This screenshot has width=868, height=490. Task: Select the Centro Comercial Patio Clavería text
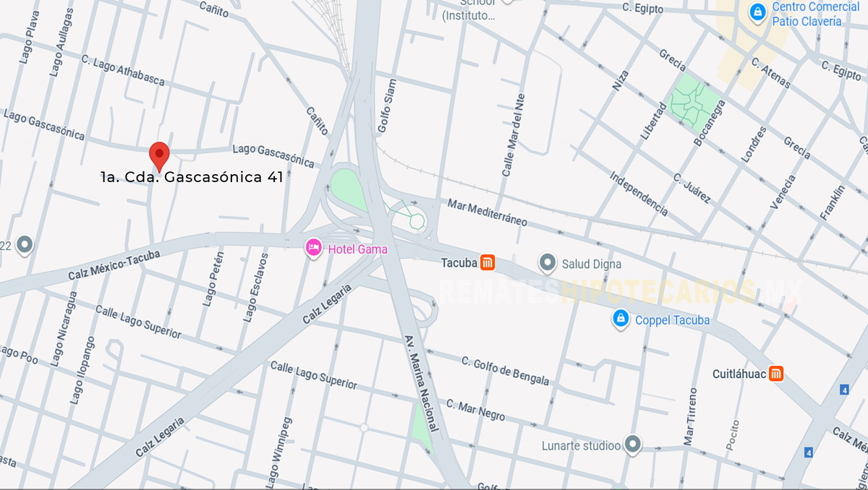(815, 14)
